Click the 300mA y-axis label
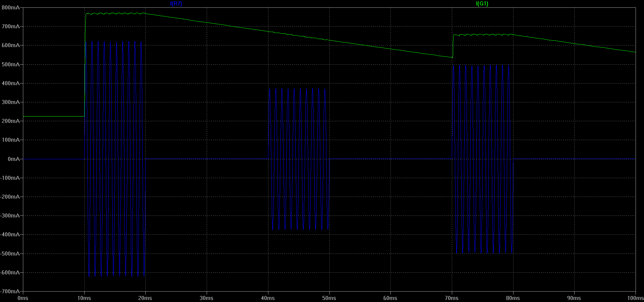 pyautogui.click(x=11, y=102)
